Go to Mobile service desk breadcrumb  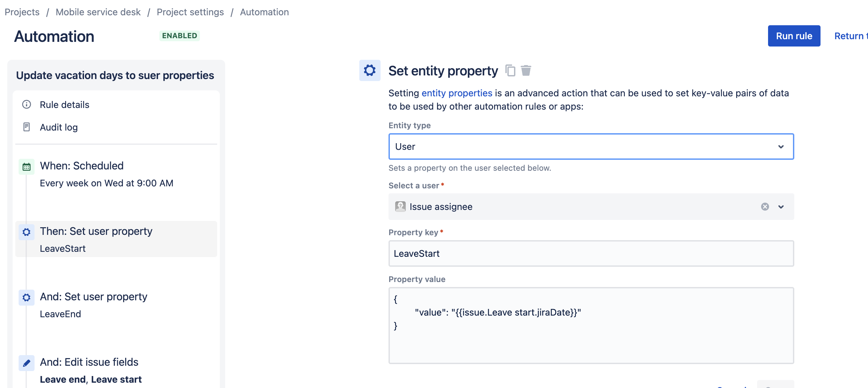[98, 12]
